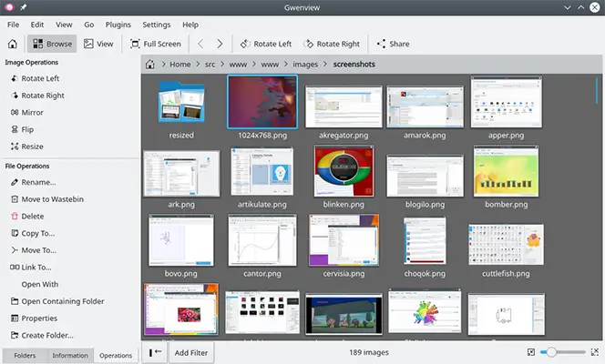Screen dimensions: 605x364
Task: Click Delete in File Operations
Action: click(x=32, y=216)
